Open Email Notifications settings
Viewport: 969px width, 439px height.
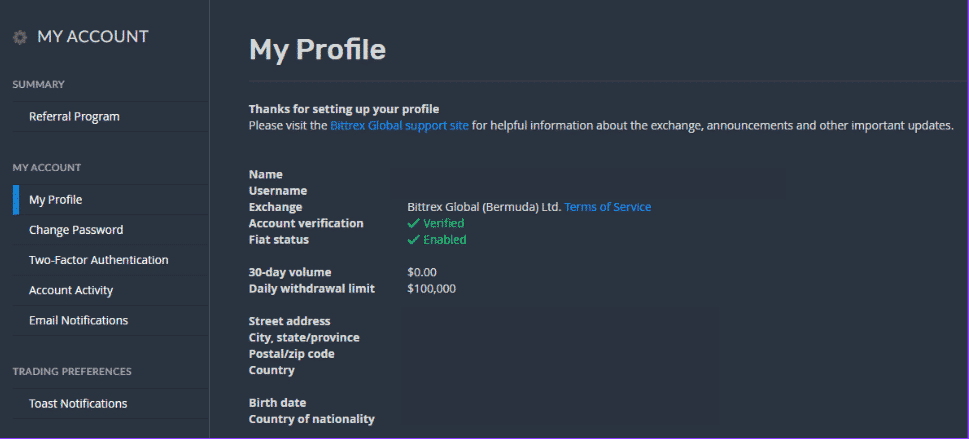pyautogui.click(x=78, y=320)
